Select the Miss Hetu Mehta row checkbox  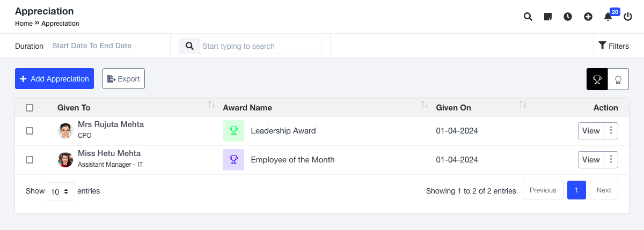coord(30,160)
